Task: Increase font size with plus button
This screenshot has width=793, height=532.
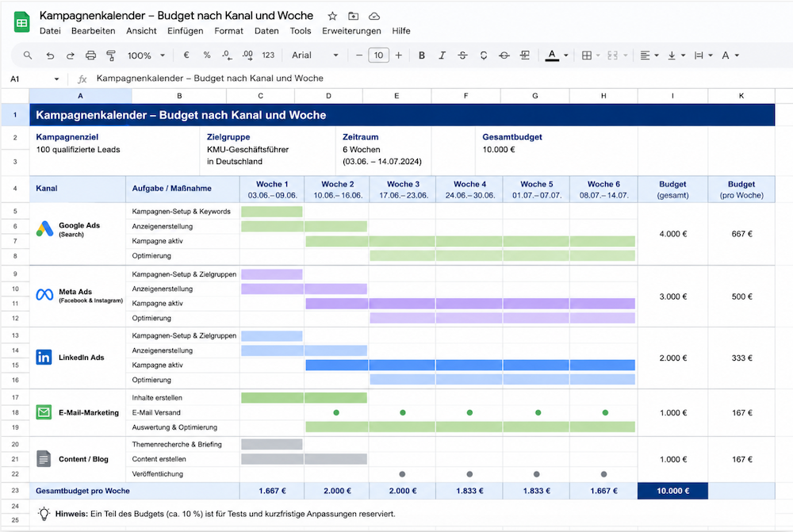Action: click(399, 55)
